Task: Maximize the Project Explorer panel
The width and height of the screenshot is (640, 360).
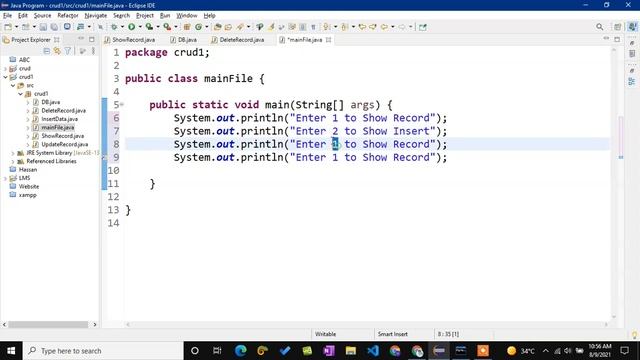Action: point(91,39)
